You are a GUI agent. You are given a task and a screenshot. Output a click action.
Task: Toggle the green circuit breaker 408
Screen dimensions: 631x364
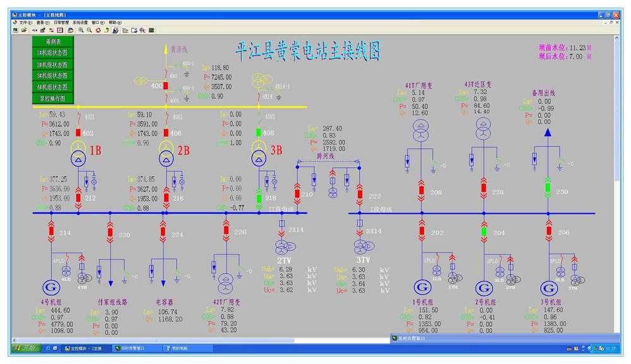pyautogui.click(x=257, y=133)
